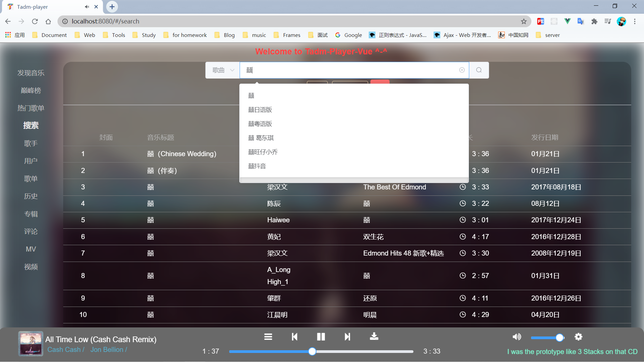The image size is (644, 362).
Task: Clear the search input text
Action: point(462,70)
